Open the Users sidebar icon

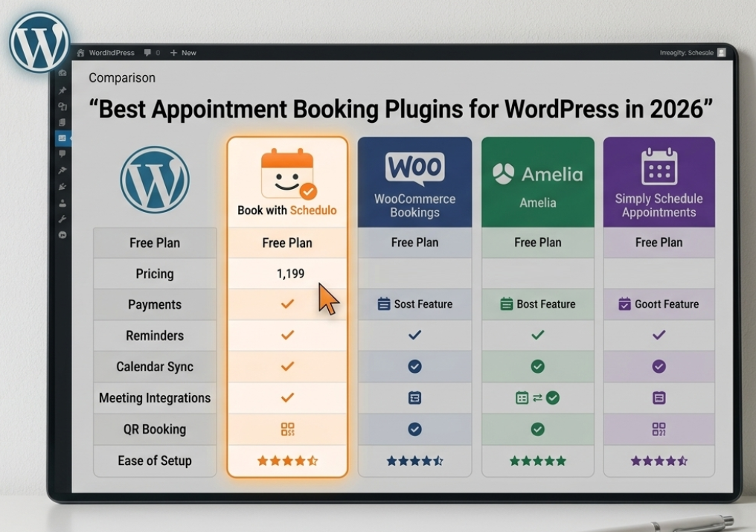click(63, 203)
